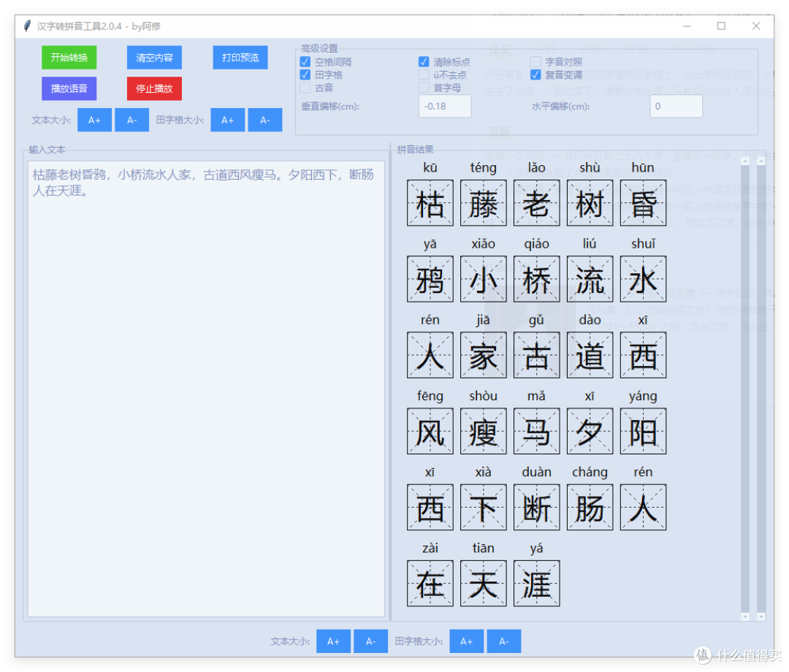Select the 断 character grid cell
Viewport: 789px width, 672px height.
click(x=536, y=508)
